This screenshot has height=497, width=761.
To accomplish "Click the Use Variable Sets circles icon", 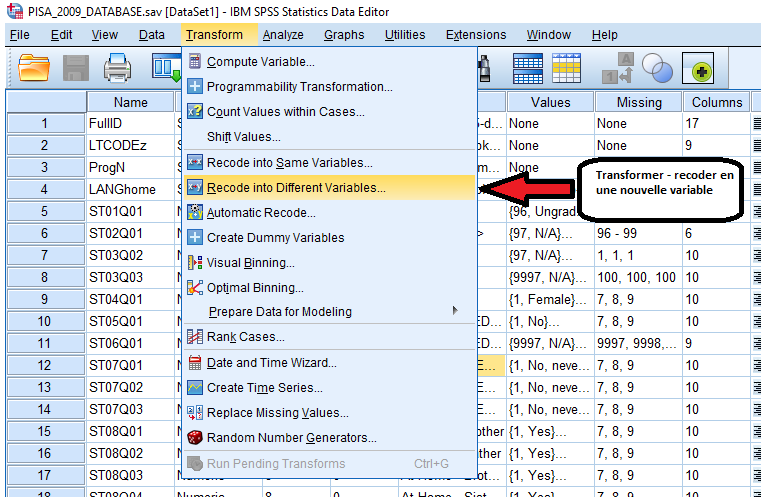I will pos(657,68).
